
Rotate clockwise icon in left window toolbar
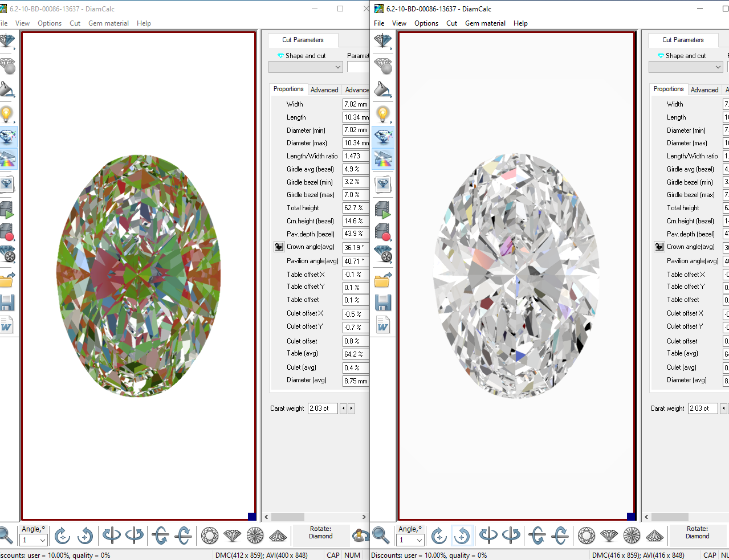click(62, 536)
